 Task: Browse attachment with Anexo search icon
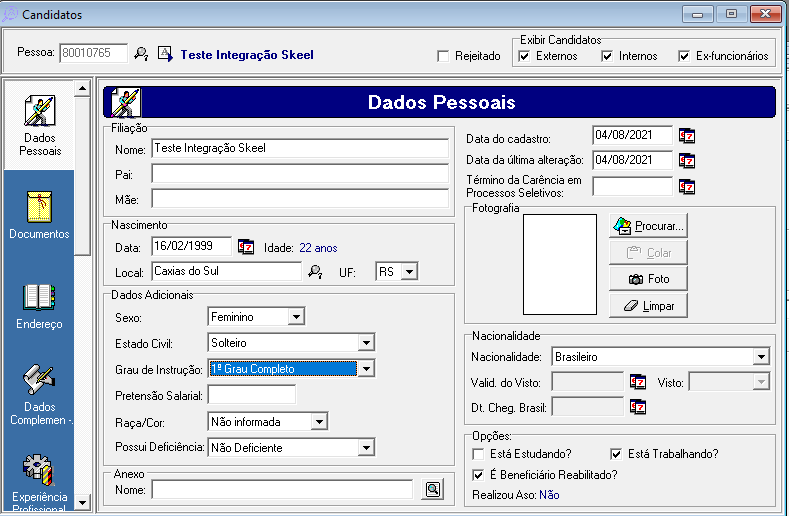432,489
